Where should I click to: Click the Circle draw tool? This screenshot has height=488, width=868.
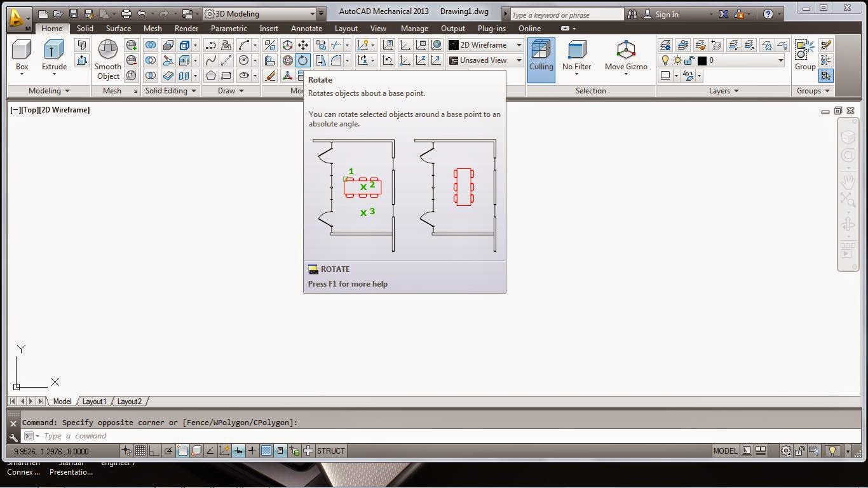(x=244, y=60)
